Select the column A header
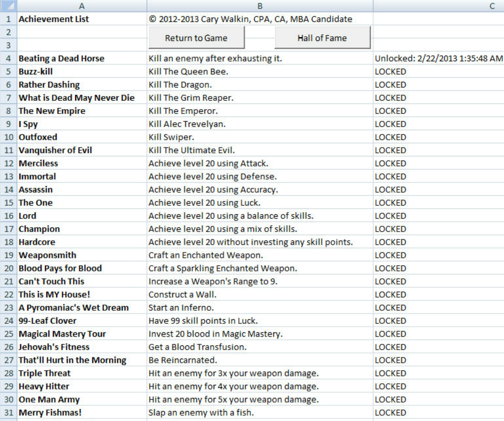Screen dimensions: 504x421 coord(81,6)
